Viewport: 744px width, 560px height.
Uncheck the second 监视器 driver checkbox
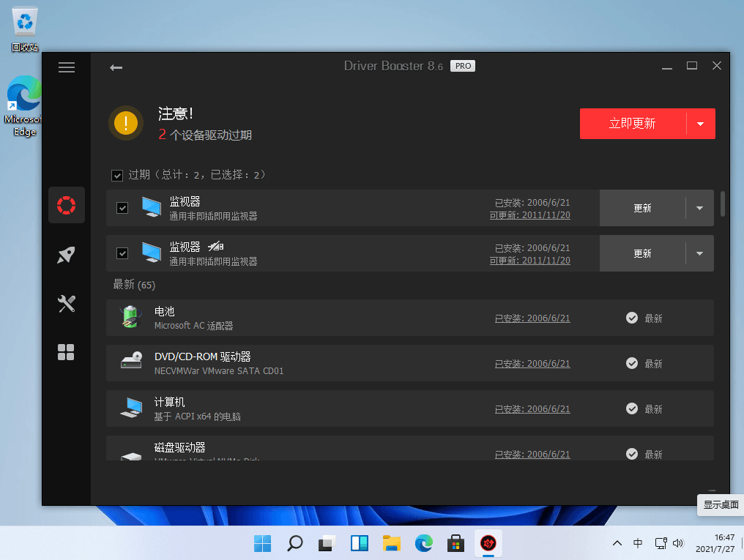point(122,253)
